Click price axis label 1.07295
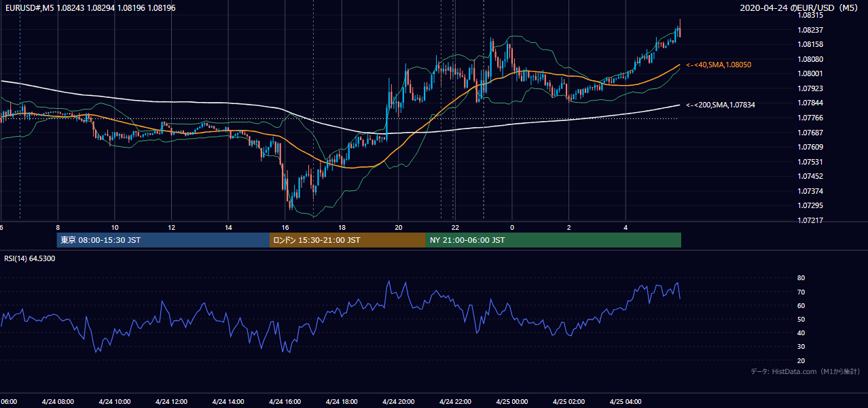The width and height of the screenshot is (868, 408). (811, 205)
